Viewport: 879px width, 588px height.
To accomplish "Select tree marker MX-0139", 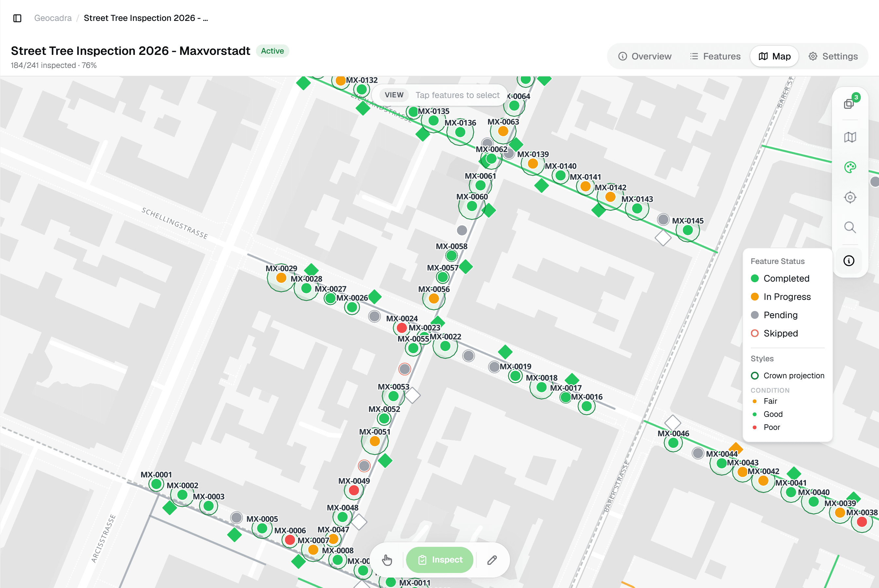I will (533, 164).
